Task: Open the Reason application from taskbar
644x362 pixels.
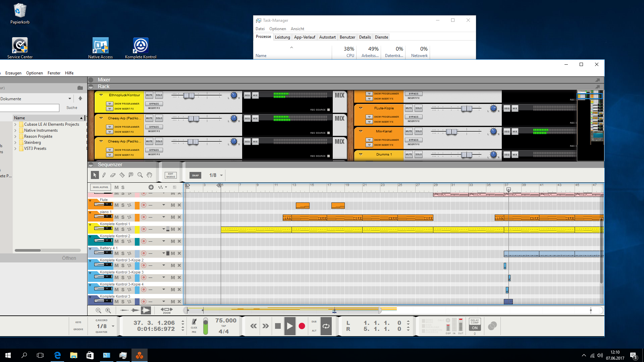Action: pos(140,355)
